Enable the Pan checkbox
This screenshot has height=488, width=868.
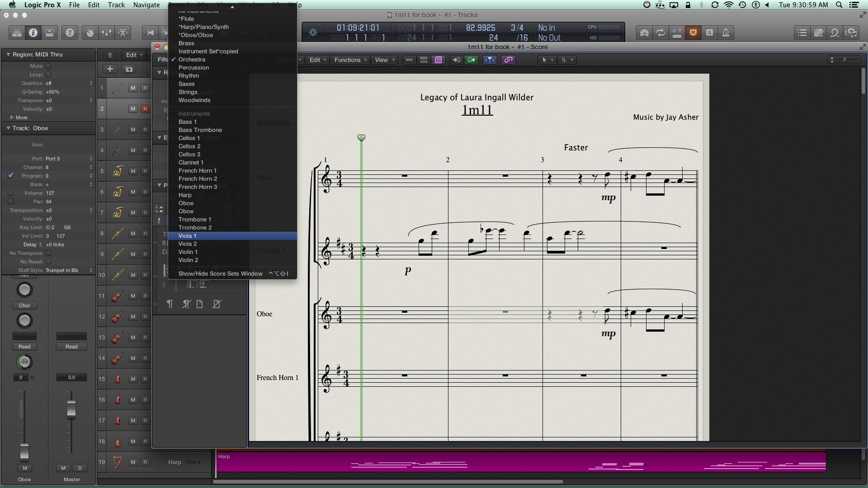[10, 202]
